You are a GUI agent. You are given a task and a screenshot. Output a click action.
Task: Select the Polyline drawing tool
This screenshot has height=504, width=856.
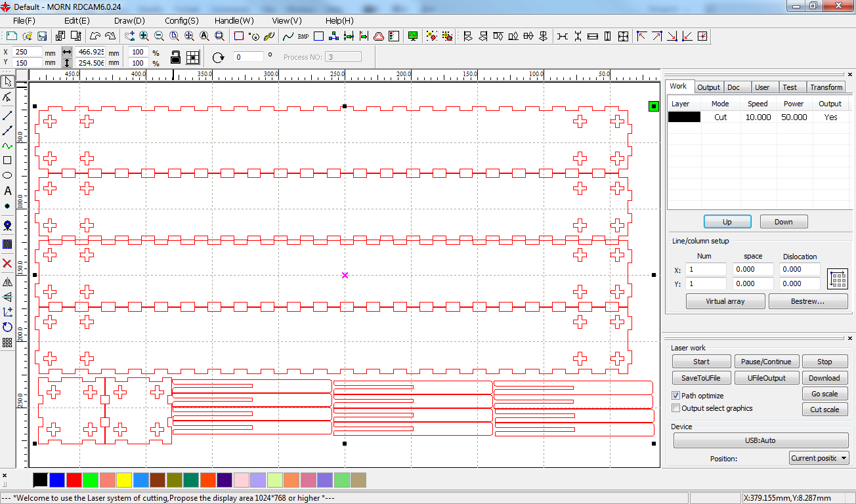coord(7,131)
